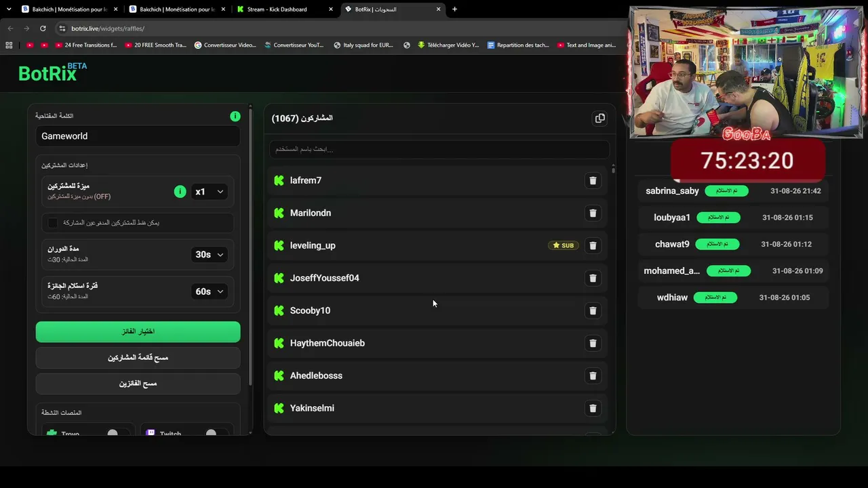Click the clear participants list button

point(138,357)
